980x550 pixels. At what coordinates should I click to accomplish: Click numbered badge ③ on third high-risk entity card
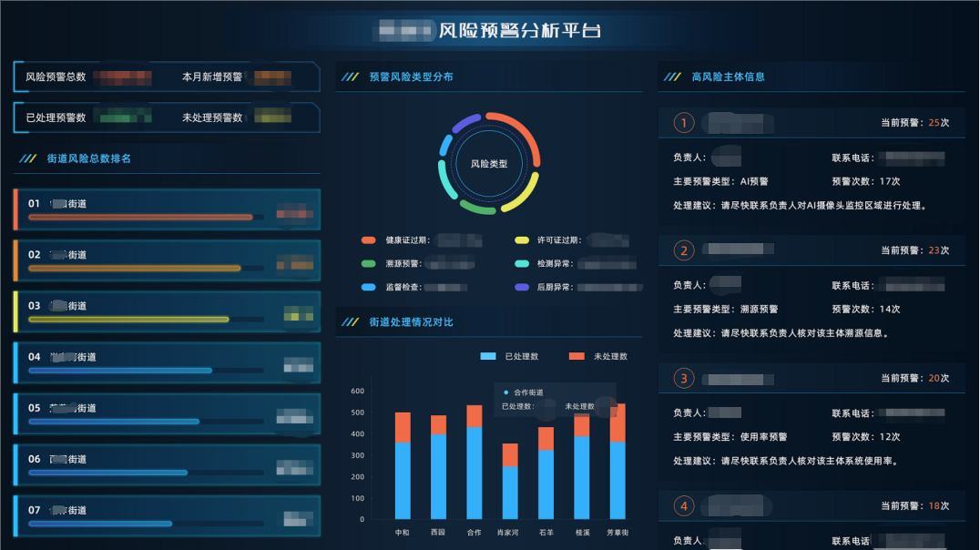(x=682, y=377)
